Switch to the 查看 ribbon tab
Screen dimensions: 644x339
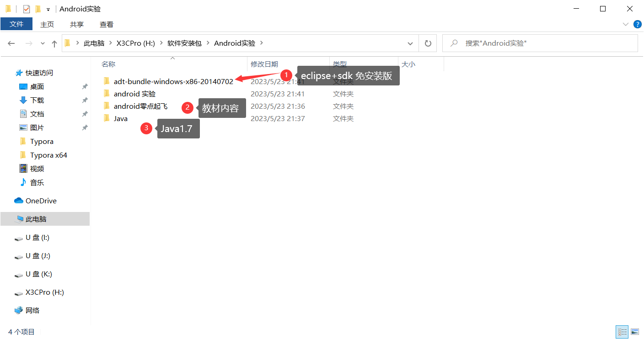tap(106, 24)
